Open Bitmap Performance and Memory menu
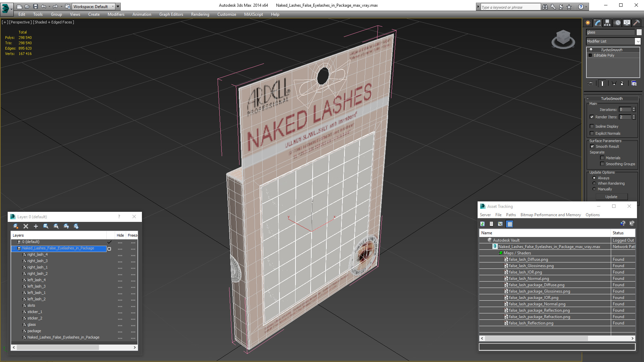644x362 pixels. 550,215
